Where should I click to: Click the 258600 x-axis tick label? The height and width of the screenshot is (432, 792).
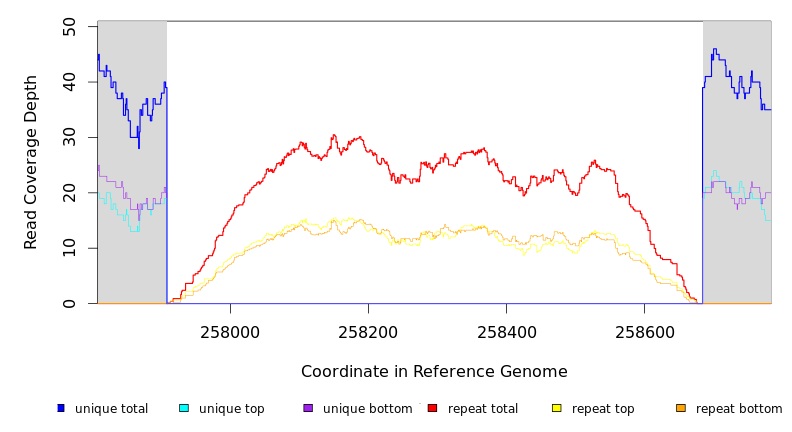(644, 333)
